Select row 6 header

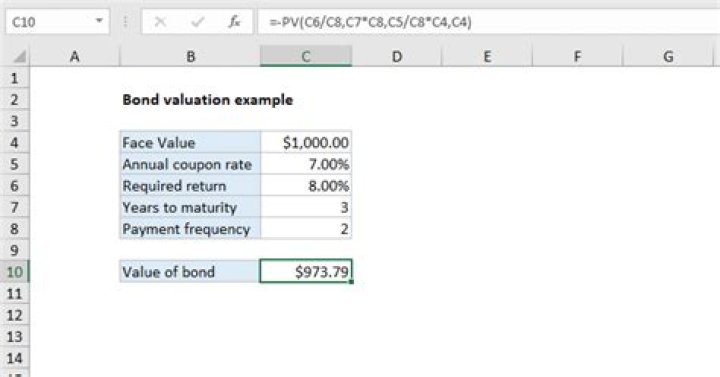pyautogui.click(x=15, y=186)
